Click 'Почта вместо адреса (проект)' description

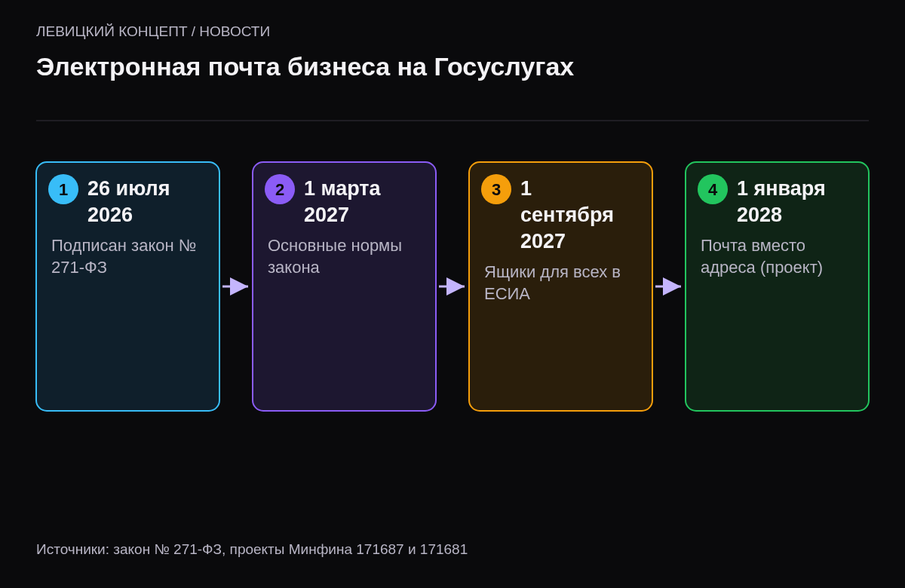[x=762, y=256]
